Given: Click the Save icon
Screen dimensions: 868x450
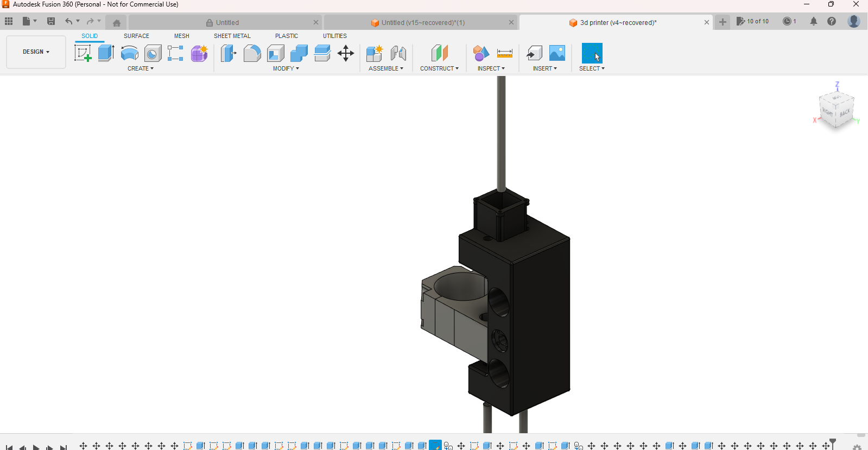Looking at the screenshot, I should [x=51, y=21].
